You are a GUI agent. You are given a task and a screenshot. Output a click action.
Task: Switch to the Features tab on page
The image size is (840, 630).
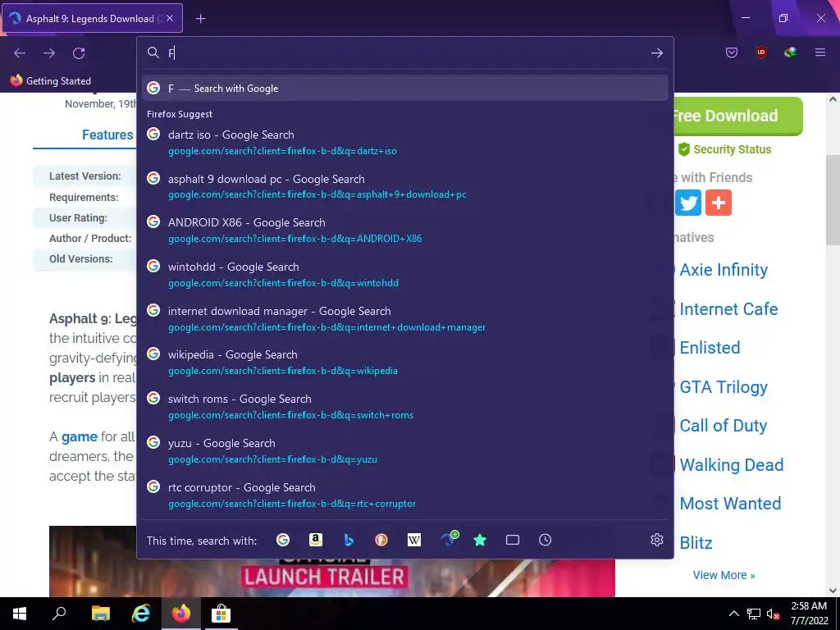(x=107, y=135)
